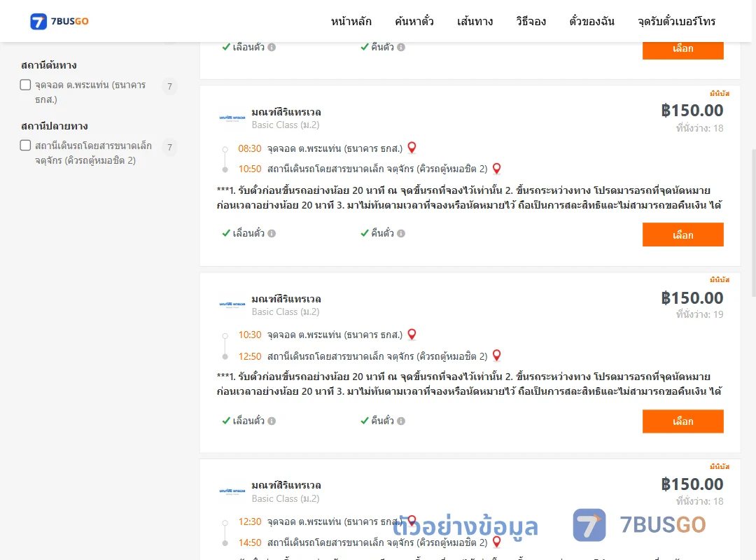
Task: Click เลือก button for the 10:30 trip
Action: (682, 421)
